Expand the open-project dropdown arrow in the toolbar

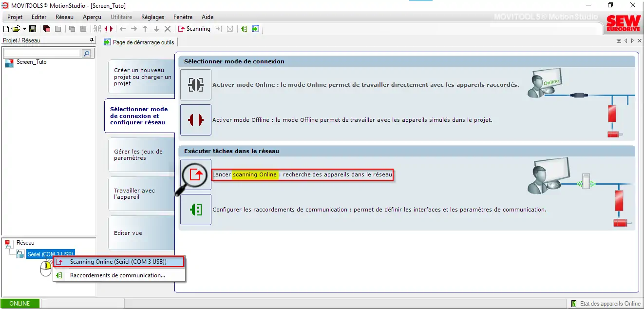point(24,29)
